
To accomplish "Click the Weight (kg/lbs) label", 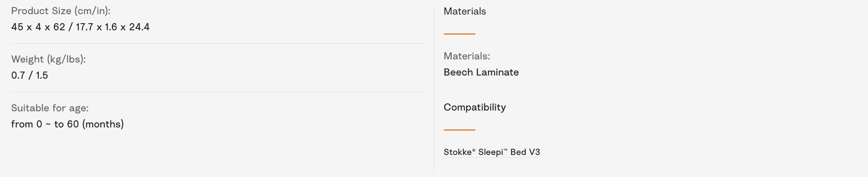I will (x=48, y=59).
